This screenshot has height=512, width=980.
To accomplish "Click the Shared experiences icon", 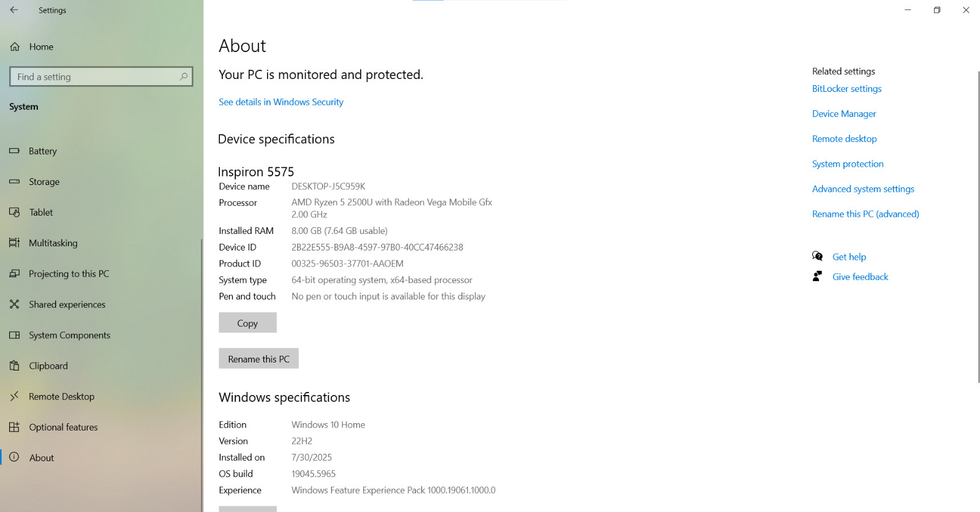I will pos(14,304).
